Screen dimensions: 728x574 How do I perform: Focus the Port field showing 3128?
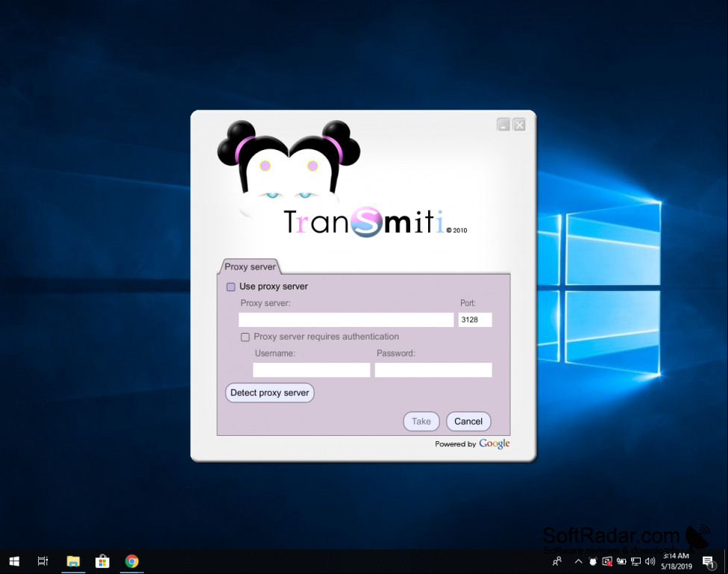pos(475,319)
